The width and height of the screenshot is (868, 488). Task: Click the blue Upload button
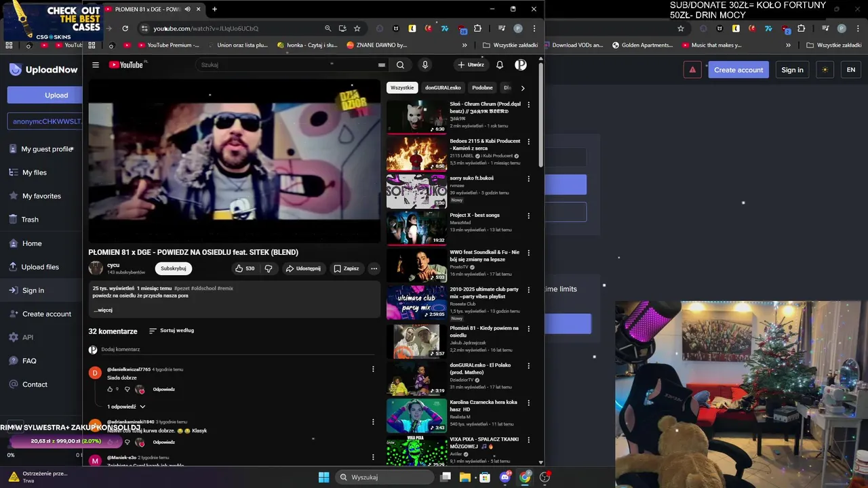[45, 95]
